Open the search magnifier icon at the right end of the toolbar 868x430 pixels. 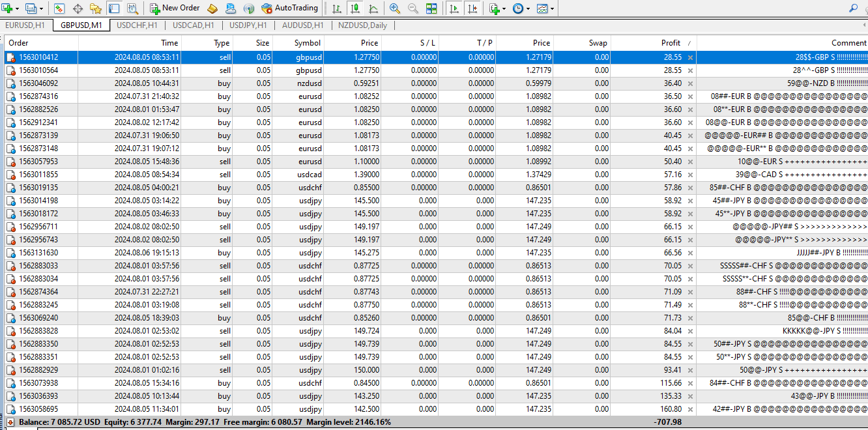tap(854, 8)
